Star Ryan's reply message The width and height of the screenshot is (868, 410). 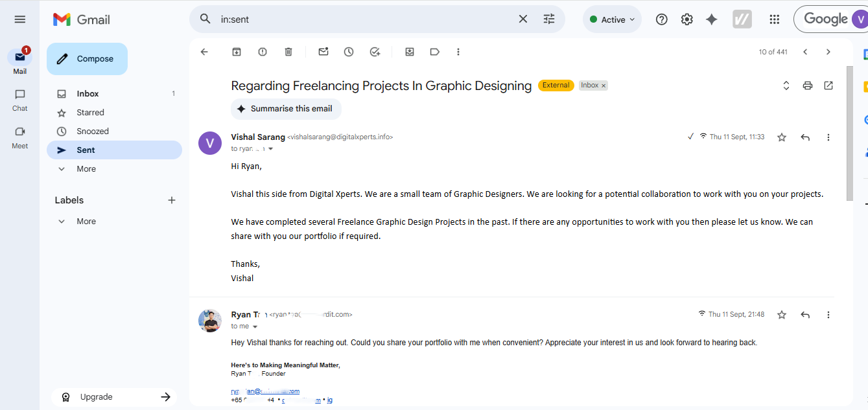(782, 315)
